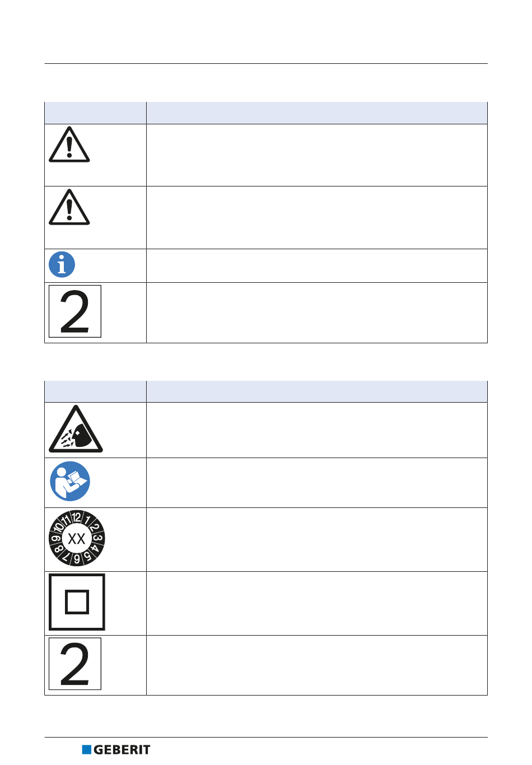The width and height of the screenshot is (532, 765).
Task: Click the topmost warning triangle icon
Action: tap(69, 144)
